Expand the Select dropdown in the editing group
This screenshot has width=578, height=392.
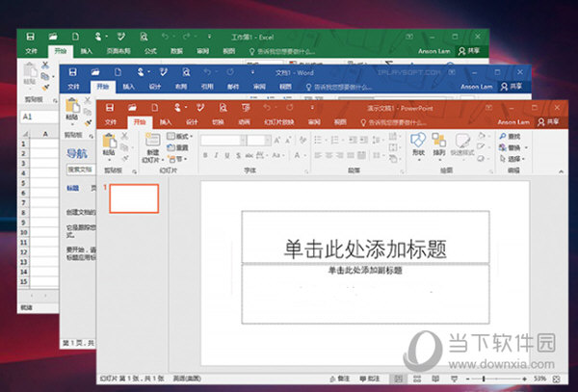tap(523, 159)
